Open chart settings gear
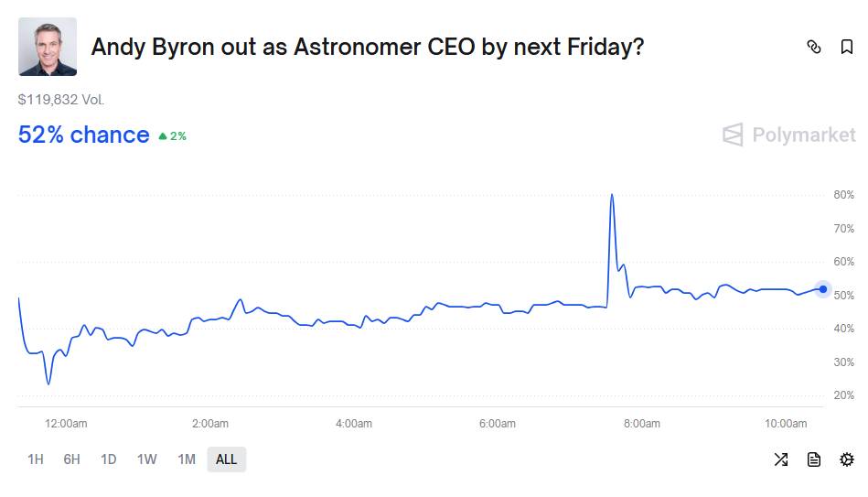The height and width of the screenshot is (497, 868). pos(847,459)
